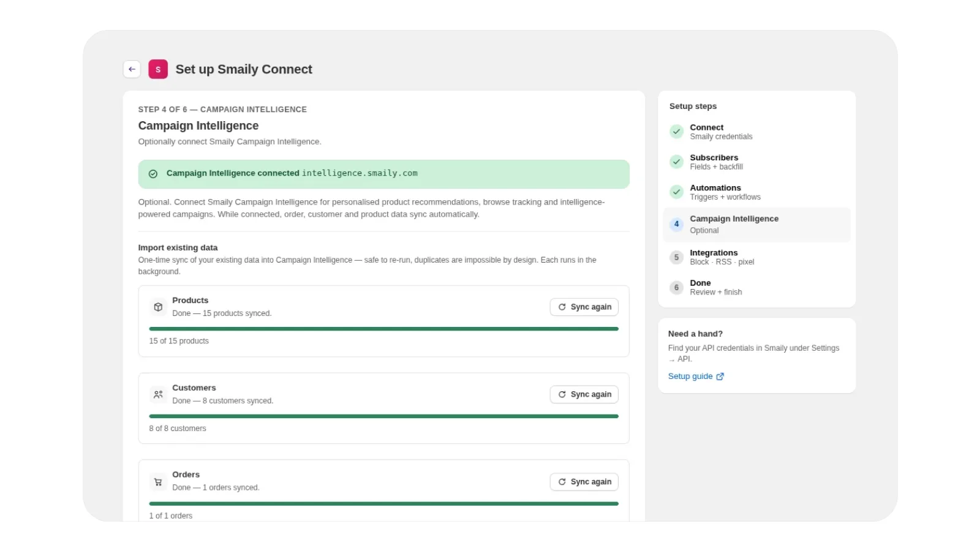Click the 'Setup steps' heading
The image size is (980, 551).
click(x=693, y=107)
